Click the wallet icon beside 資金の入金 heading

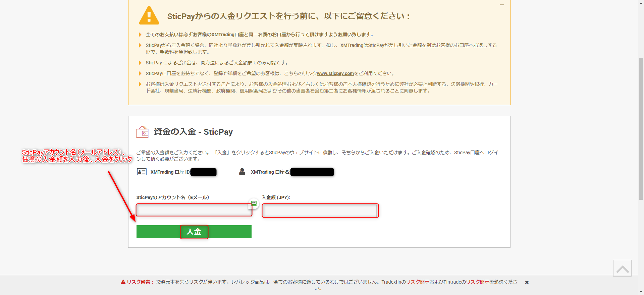tap(142, 132)
